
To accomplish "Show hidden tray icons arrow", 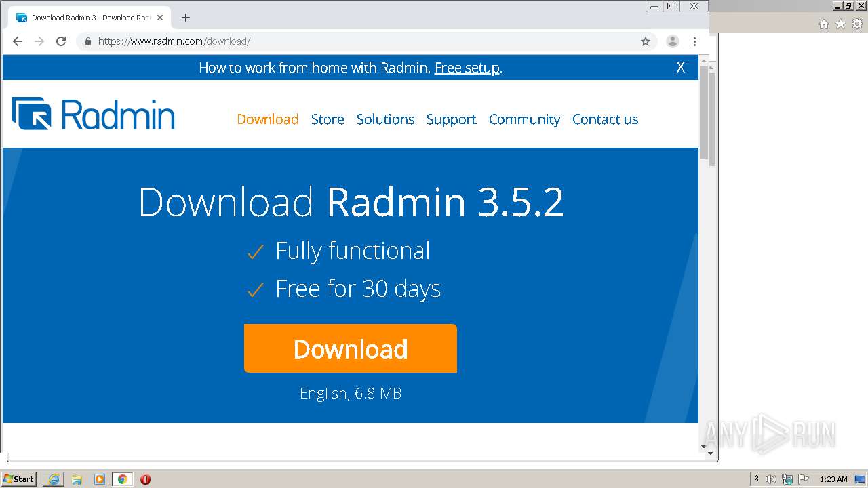I will pyautogui.click(x=756, y=479).
